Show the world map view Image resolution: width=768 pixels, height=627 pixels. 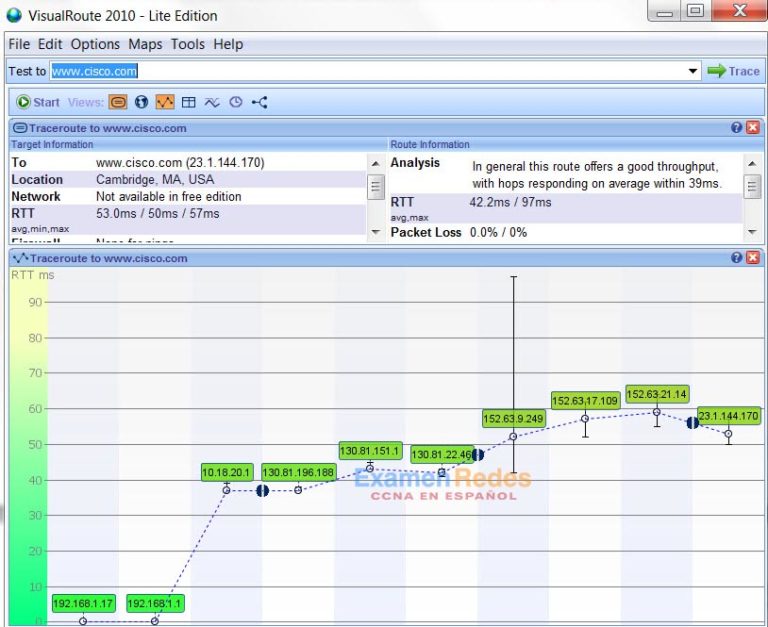pos(141,102)
